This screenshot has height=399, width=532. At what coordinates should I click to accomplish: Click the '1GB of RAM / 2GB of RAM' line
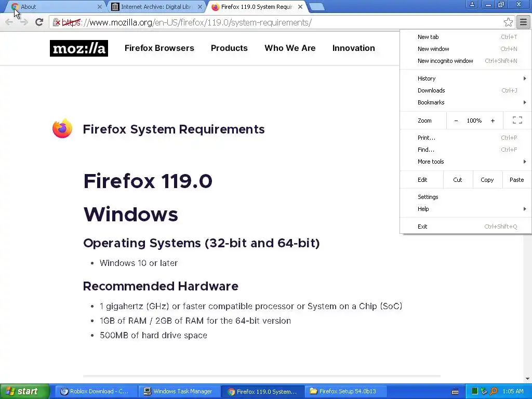tap(195, 321)
